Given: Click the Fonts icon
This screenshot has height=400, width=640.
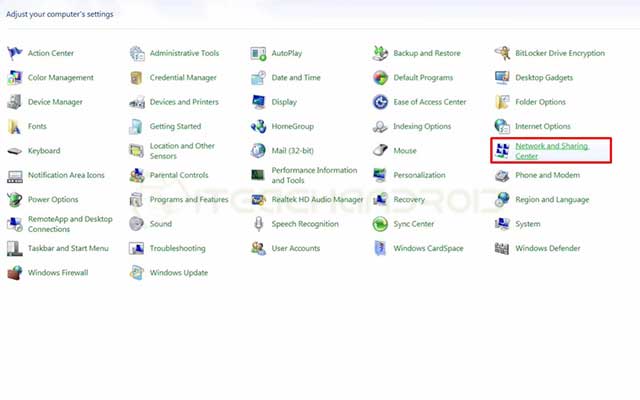Looking at the screenshot, I should [15, 127].
